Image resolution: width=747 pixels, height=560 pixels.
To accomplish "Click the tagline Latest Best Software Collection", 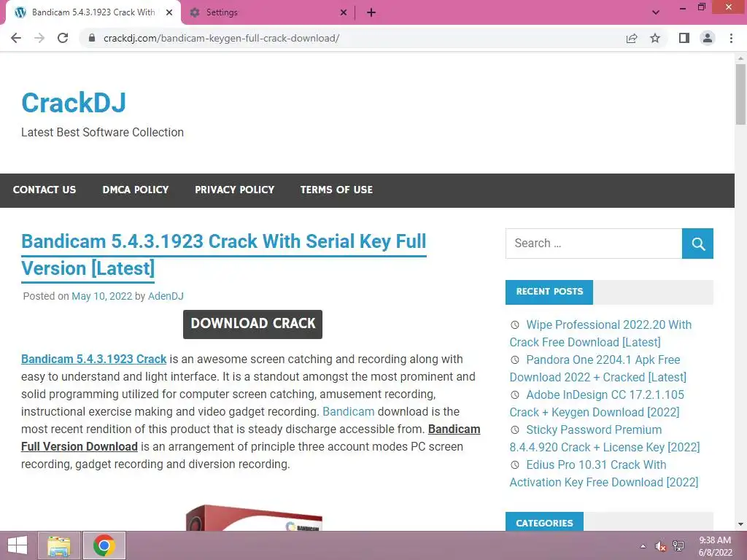I will pos(102,133).
